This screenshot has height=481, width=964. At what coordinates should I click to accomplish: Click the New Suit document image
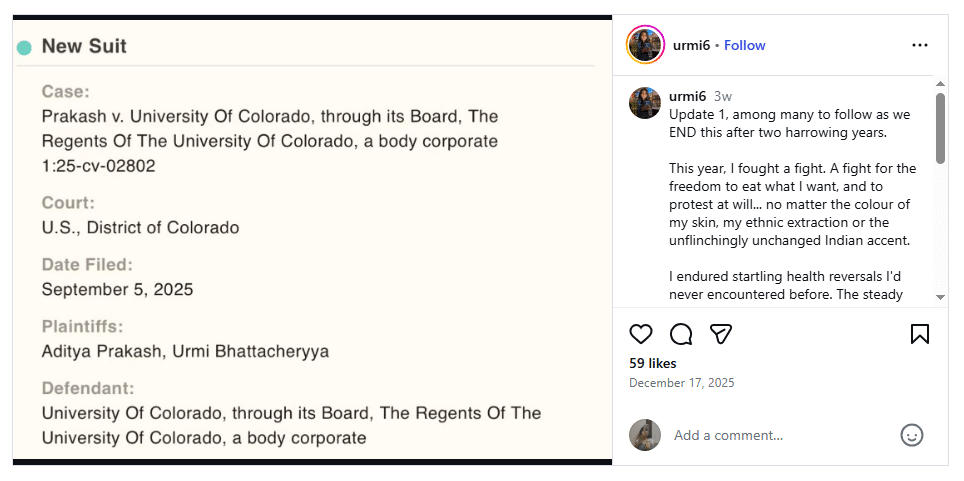click(312, 240)
